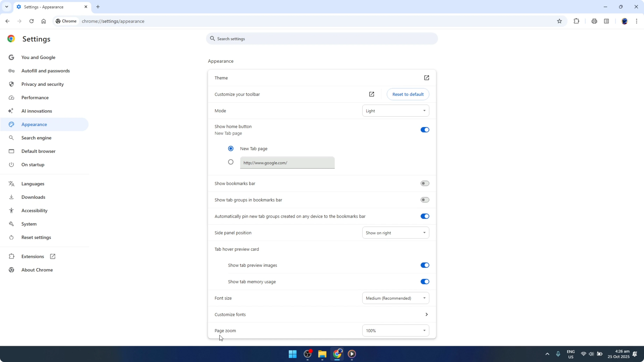Disable Show tab memory usage
644x362 pixels.
tap(425, 282)
